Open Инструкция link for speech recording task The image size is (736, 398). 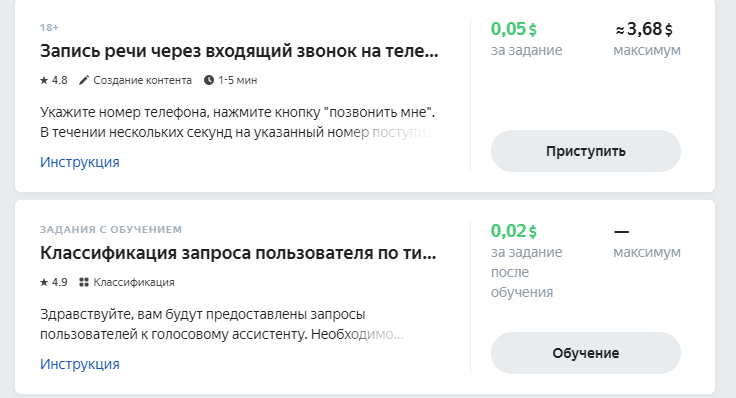79,162
